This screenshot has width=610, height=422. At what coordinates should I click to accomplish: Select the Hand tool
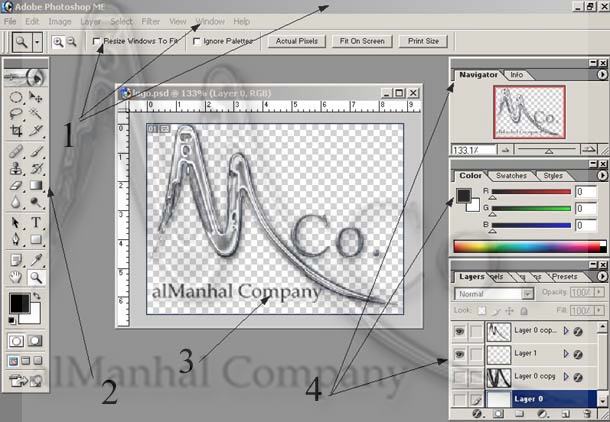pos(16,277)
